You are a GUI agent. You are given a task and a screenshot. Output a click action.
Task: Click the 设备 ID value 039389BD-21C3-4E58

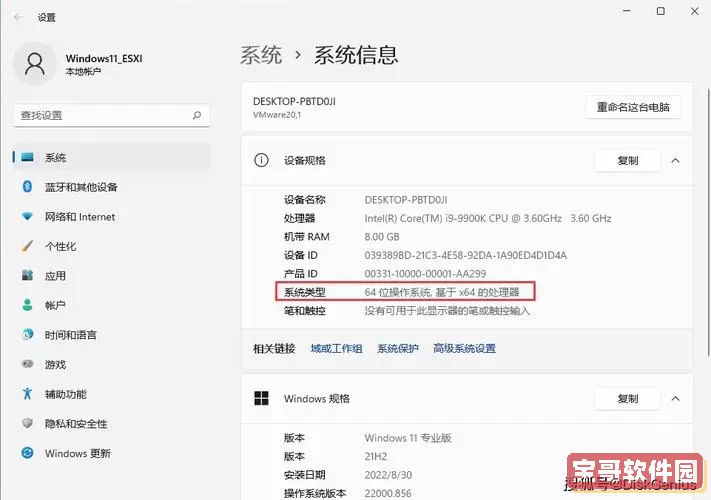click(x=466, y=255)
